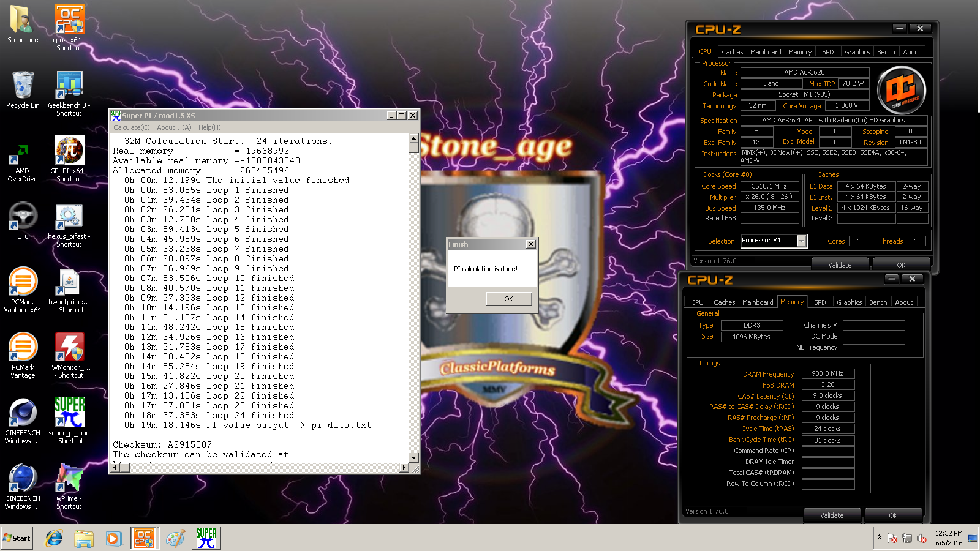This screenshot has width=980, height=551.
Task: Launch the super_pi_mod shortcut
Action: pos(69,421)
